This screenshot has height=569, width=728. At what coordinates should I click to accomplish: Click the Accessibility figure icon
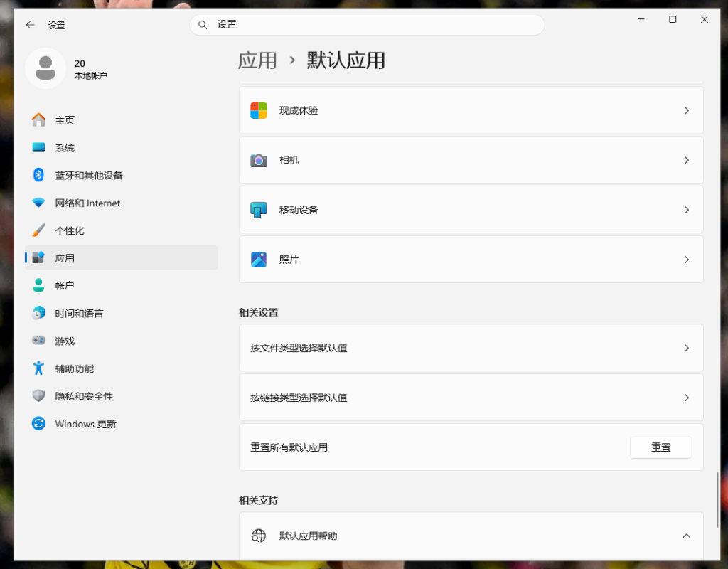click(x=38, y=368)
